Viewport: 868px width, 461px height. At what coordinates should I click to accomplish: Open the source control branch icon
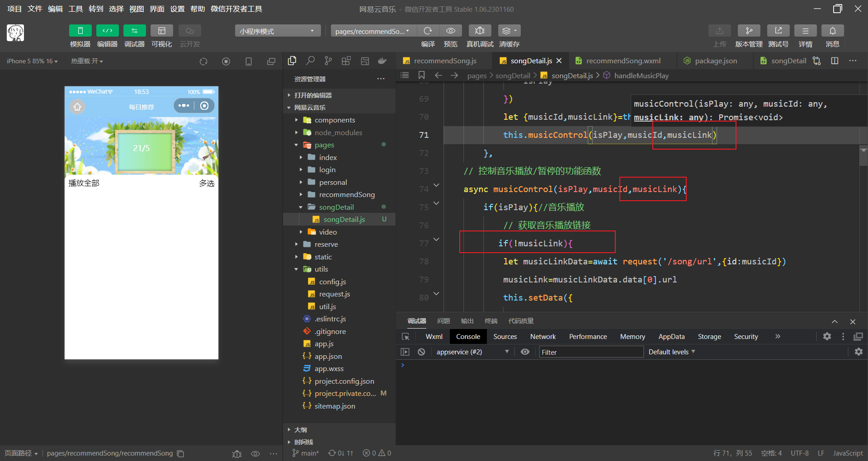pyautogui.click(x=328, y=61)
